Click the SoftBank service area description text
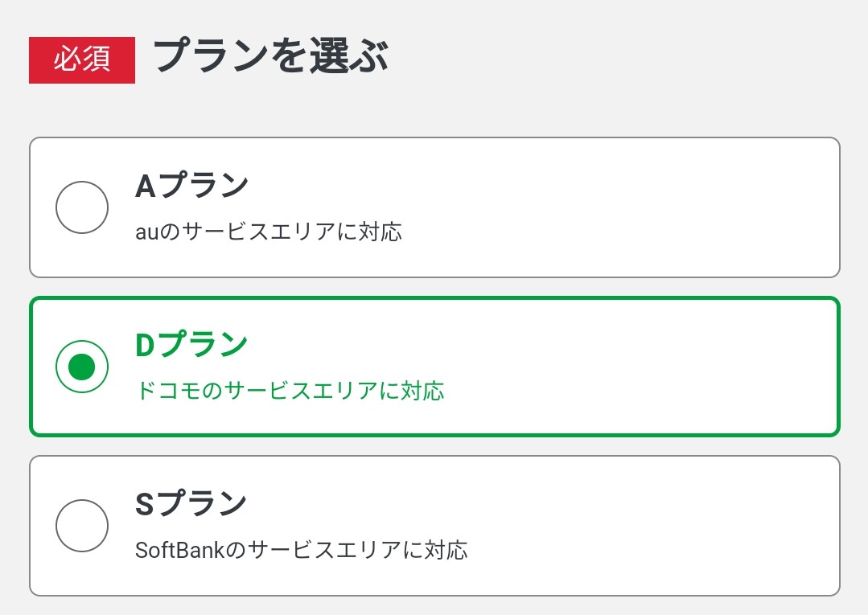 (x=303, y=551)
